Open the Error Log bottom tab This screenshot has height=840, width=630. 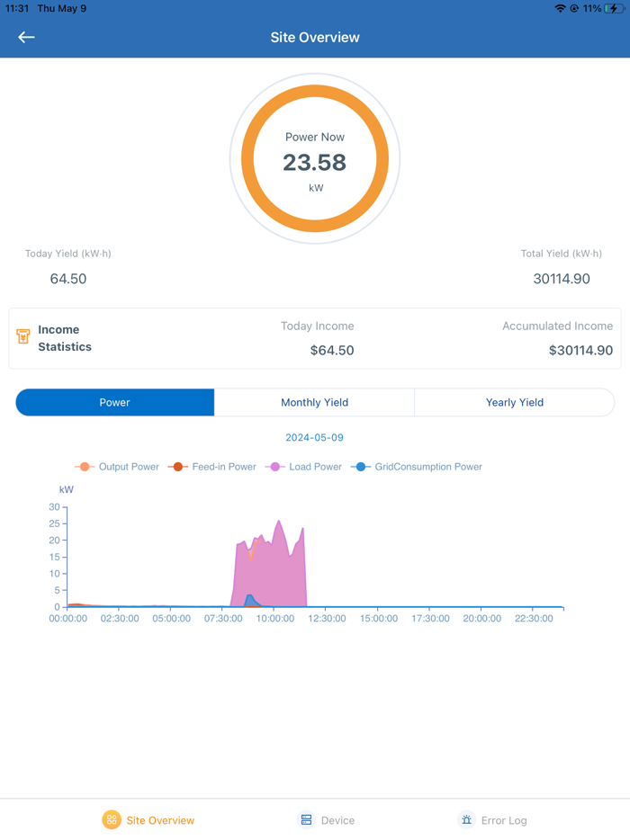click(492, 820)
